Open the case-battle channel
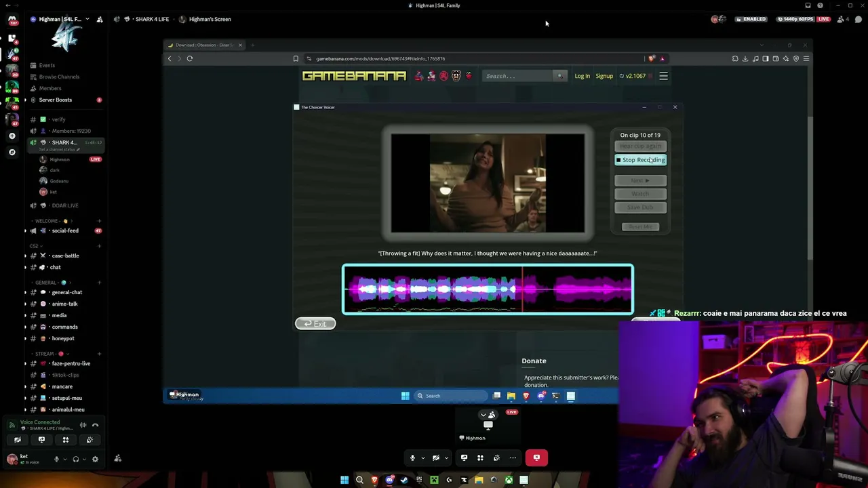This screenshot has height=488, width=868. 65,256
